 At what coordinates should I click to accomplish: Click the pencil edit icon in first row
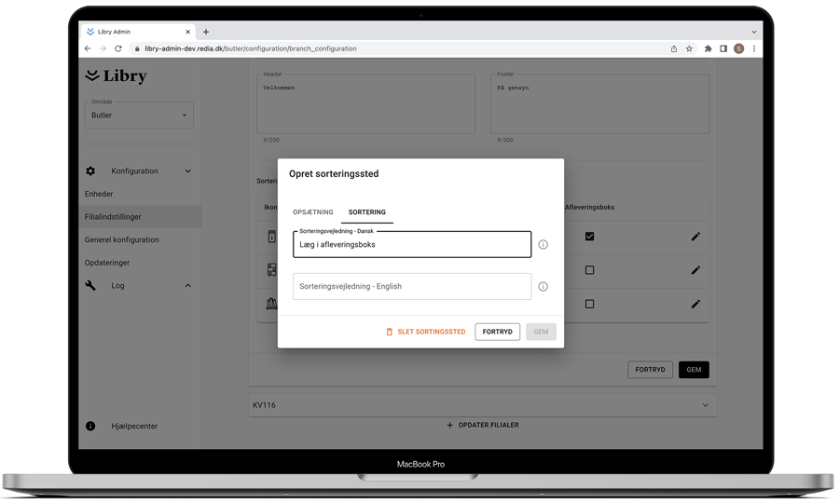pyautogui.click(x=695, y=237)
